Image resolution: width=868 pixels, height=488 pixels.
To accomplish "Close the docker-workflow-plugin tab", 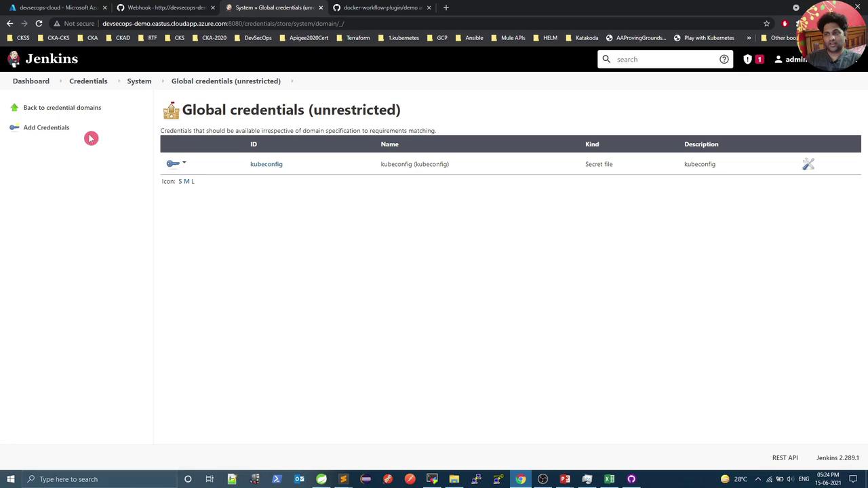I will tap(429, 7).
